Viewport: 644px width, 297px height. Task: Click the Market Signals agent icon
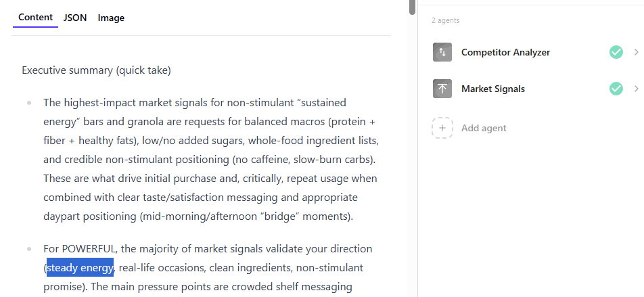pos(442,89)
